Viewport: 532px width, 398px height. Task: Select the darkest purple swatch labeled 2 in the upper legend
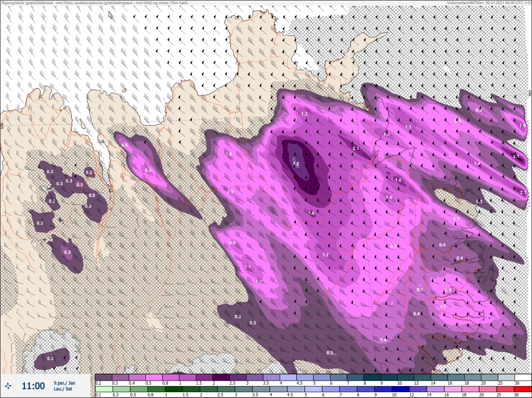(x=222, y=378)
